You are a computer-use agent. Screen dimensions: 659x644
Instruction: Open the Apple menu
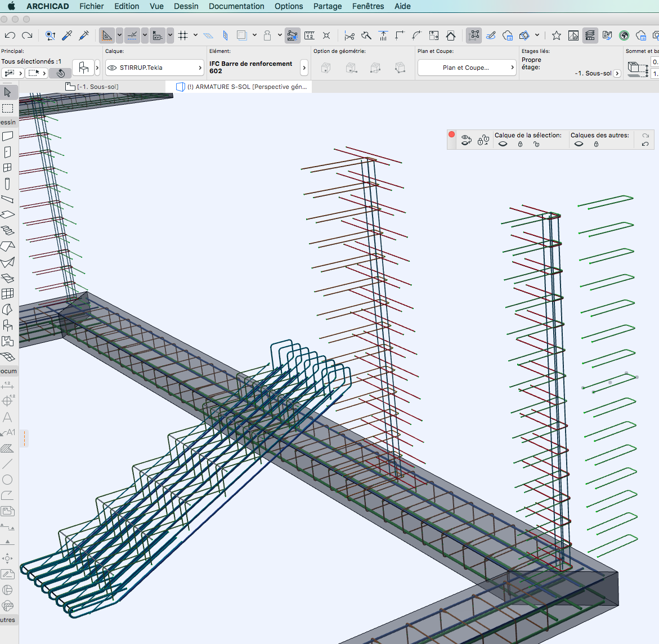tap(11, 6)
